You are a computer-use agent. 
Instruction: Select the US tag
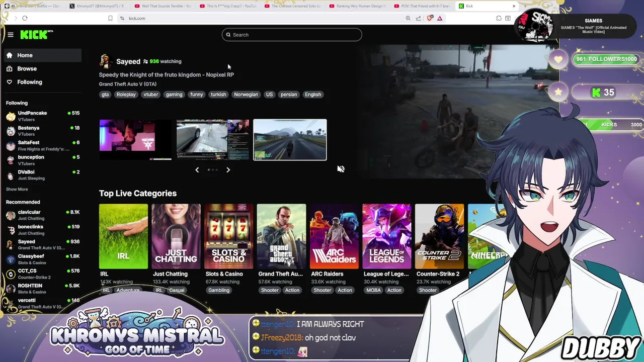(269, 95)
